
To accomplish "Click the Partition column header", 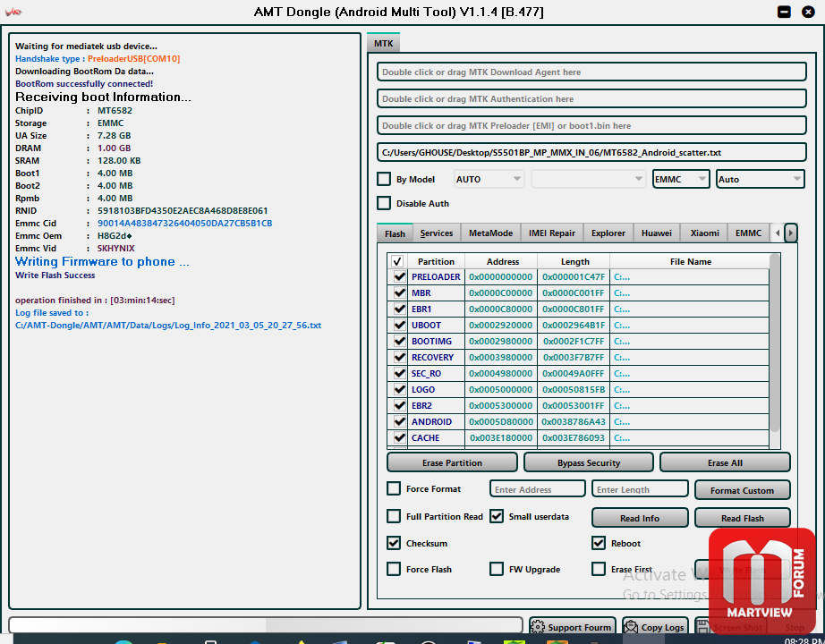I will point(436,261).
